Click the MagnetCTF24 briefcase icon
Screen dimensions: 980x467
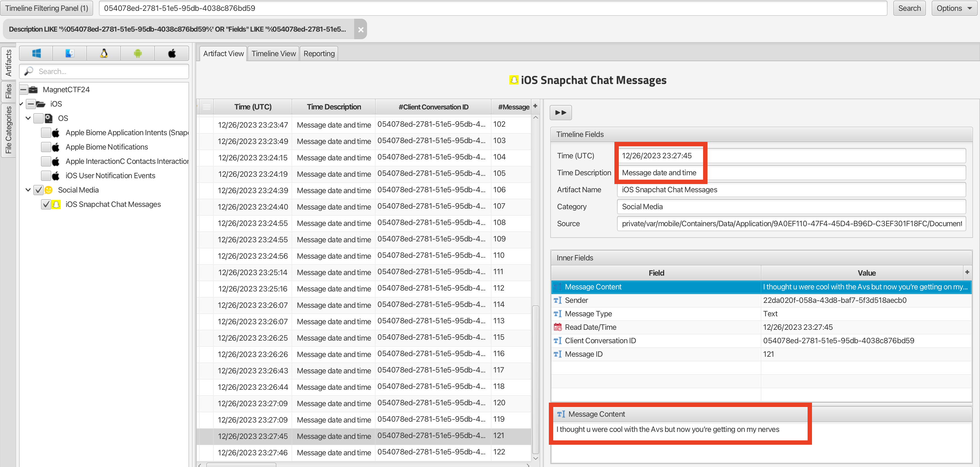(x=33, y=90)
